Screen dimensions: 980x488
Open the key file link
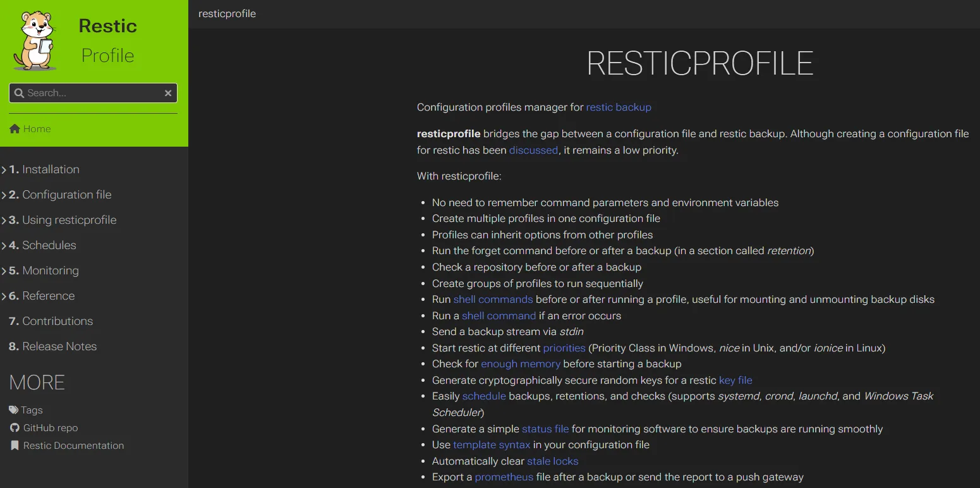coord(735,381)
